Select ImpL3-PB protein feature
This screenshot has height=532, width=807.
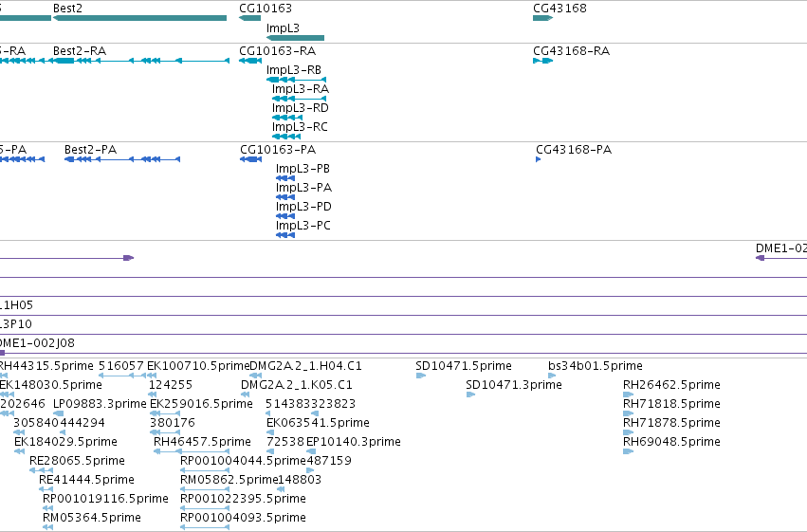285,178
